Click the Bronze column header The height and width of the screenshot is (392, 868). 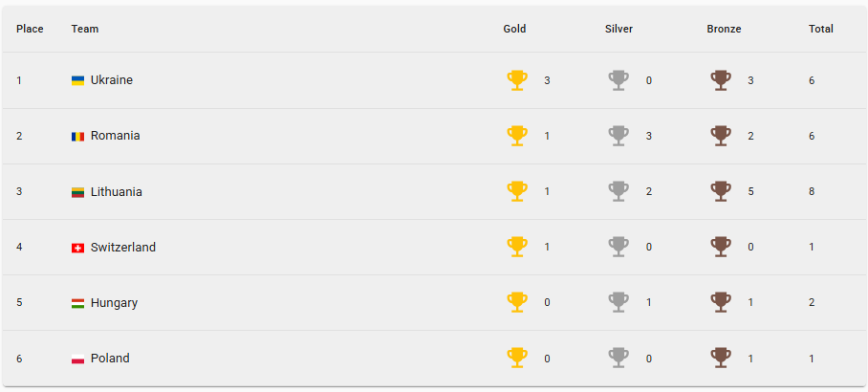point(724,29)
